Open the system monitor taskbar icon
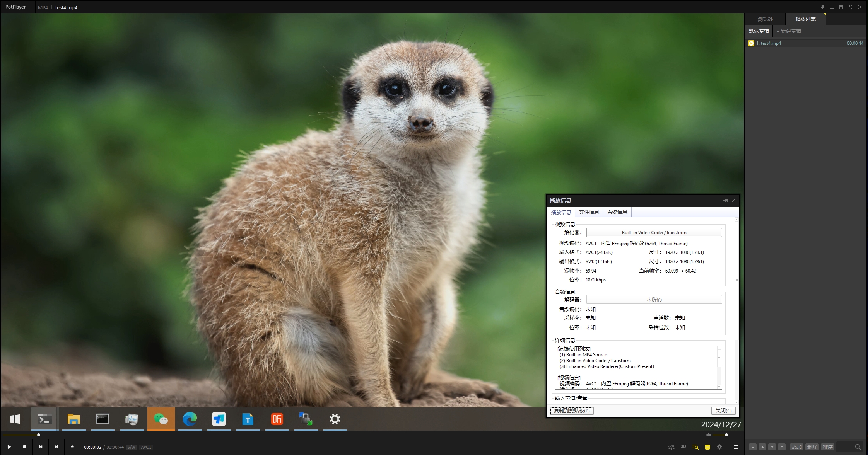This screenshot has width=868, height=455. point(132,419)
